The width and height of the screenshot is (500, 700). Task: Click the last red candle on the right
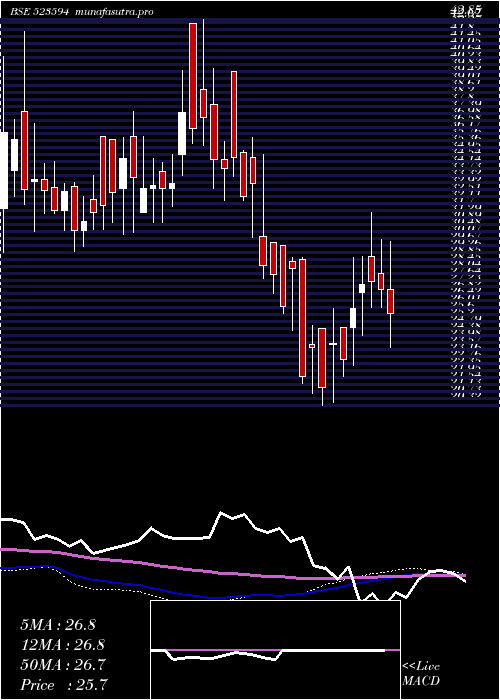pyautogui.click(x=391, y=301)
